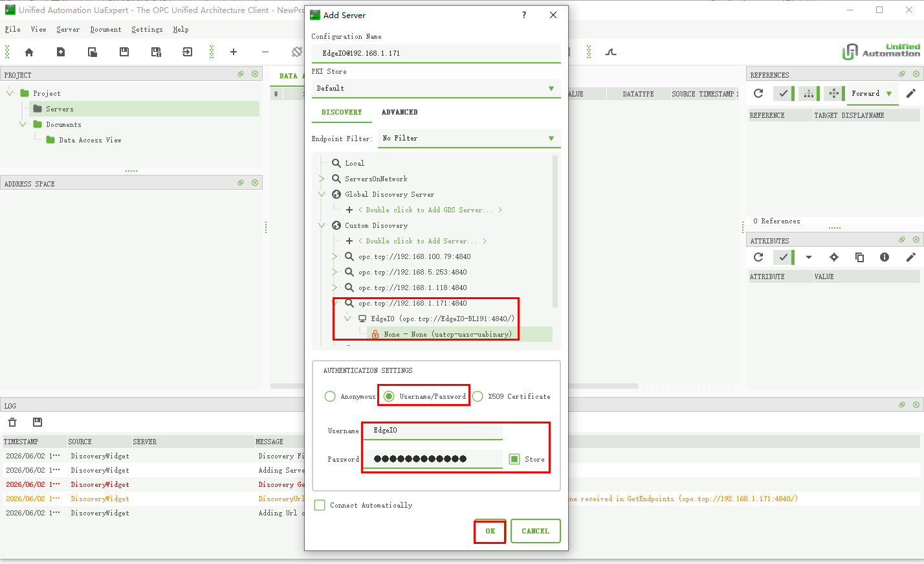924x564 pixels.
Task: Click the save log icon
Action: (38, 422)
